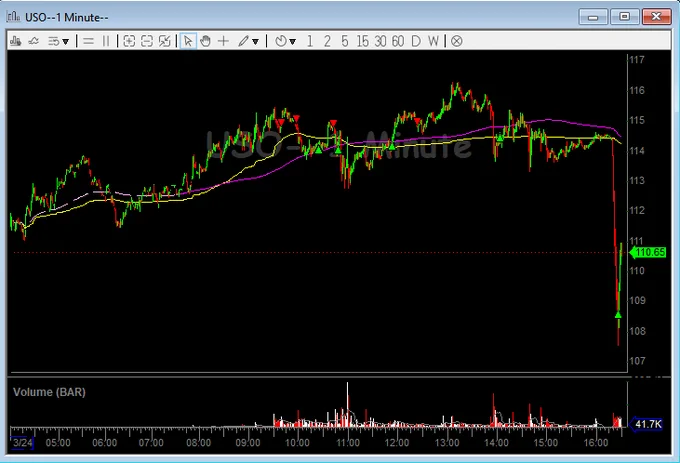Click the clock time-range icon
This screenshot has width=680, height=463.
281,41
